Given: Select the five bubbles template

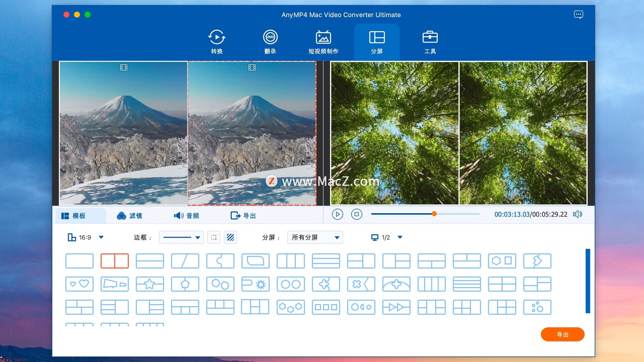Looking at the screenshot, I should [x=537, y=307].
